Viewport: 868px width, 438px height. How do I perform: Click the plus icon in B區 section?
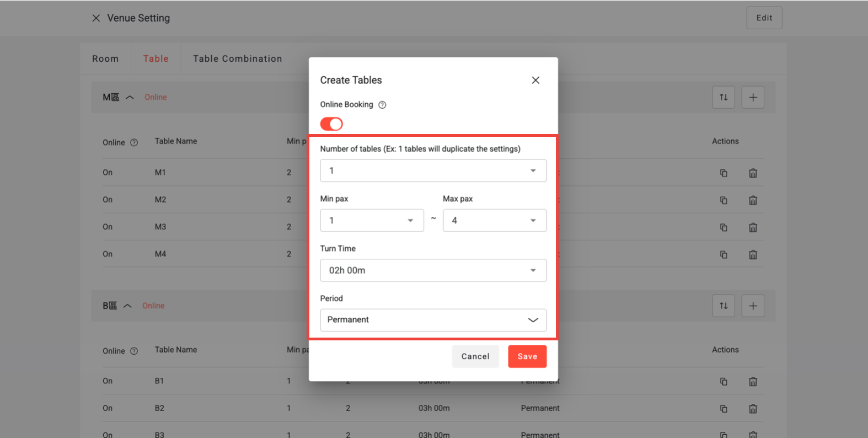click(x=753, y=306)
